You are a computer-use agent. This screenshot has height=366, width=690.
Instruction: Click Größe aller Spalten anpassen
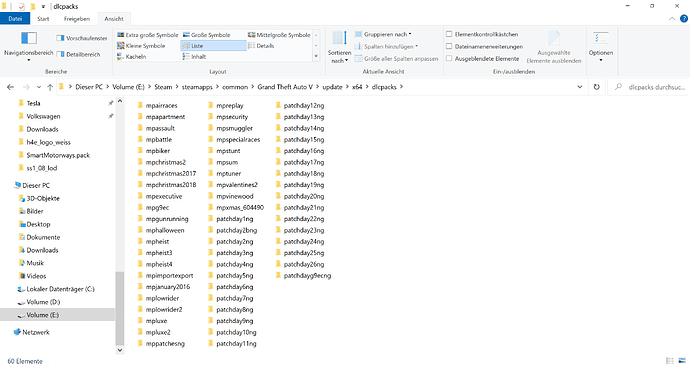pos(396,59)
